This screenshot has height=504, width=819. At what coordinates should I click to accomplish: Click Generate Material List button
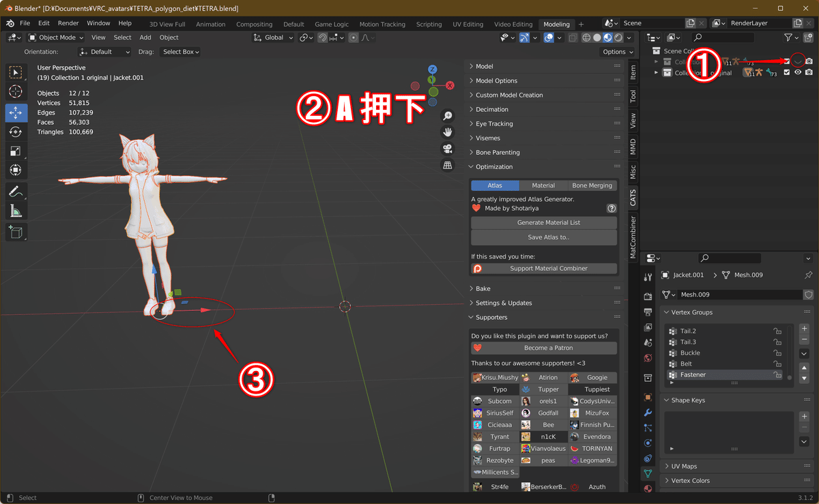click(x=544, y=222)
